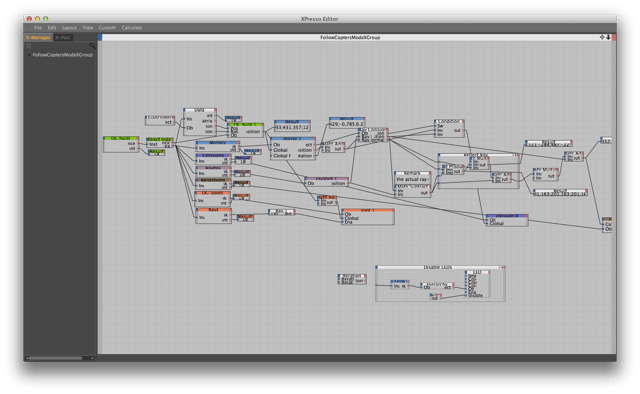
Task: Select the Data node title
Action: coord(199,110)
